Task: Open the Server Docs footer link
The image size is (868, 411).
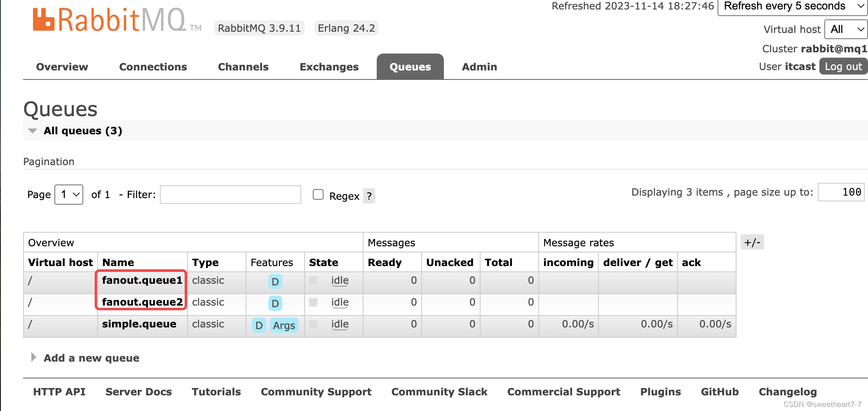Action: pos(138,392)
